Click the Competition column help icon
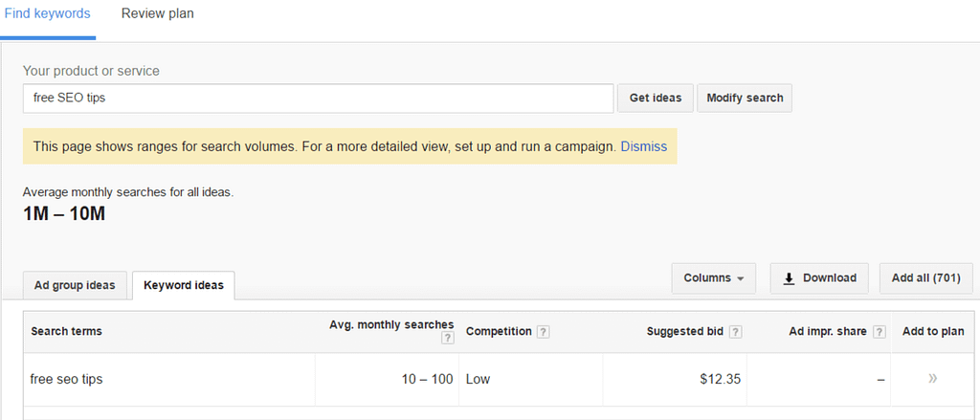Screen dimensions: 980x420 tap(544, 332)
